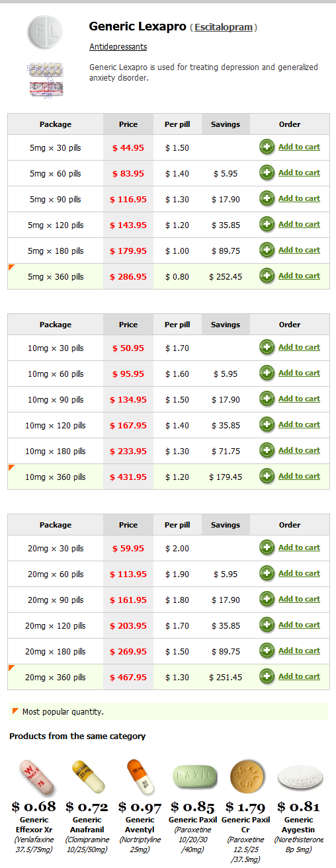The width and height of the screenshot is (336, 868).
Task: Click green plus icon for 10mg × 90 pills
Action: 267,399
